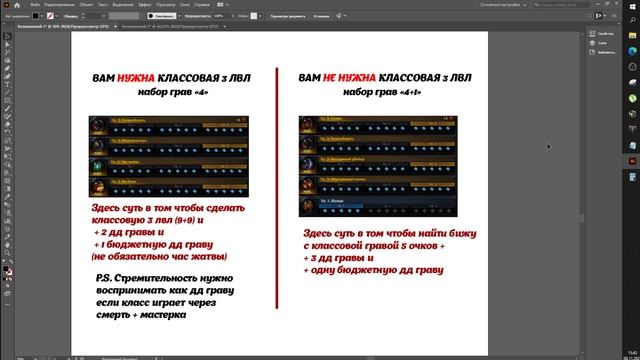Select the Direct Selection tool
Screen dimensions: 640x360
(7, 44)
